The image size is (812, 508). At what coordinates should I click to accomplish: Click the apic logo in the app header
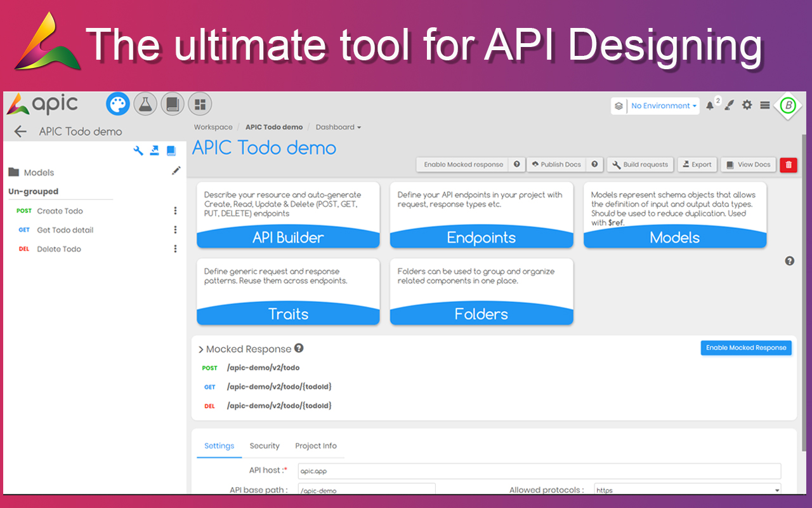click(x=43, y=104)
